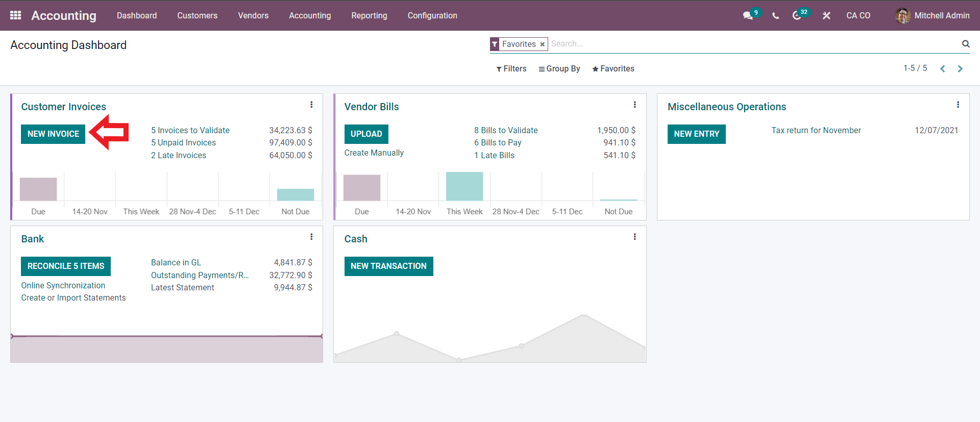
Task: Expand the Filters dropdown
Action: (511, 69)
